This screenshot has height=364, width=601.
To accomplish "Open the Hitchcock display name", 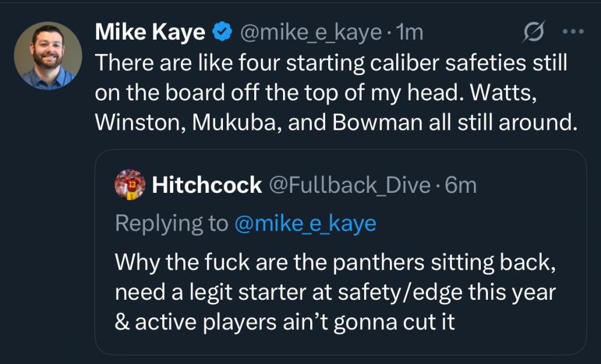I will point(207,185).
